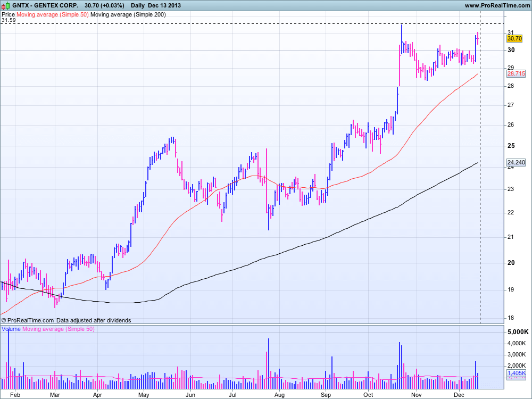Click the 18 price axis label

[511, 318]
